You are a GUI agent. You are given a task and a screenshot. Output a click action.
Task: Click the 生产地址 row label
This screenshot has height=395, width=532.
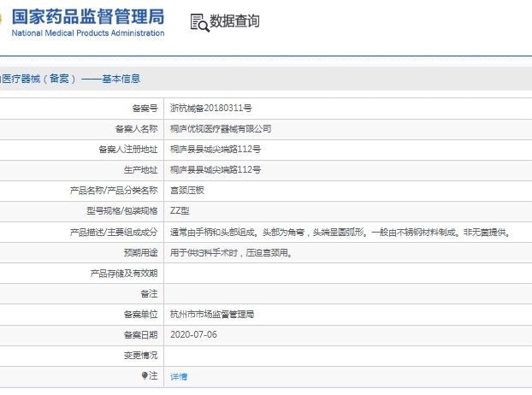click(141, 170)
